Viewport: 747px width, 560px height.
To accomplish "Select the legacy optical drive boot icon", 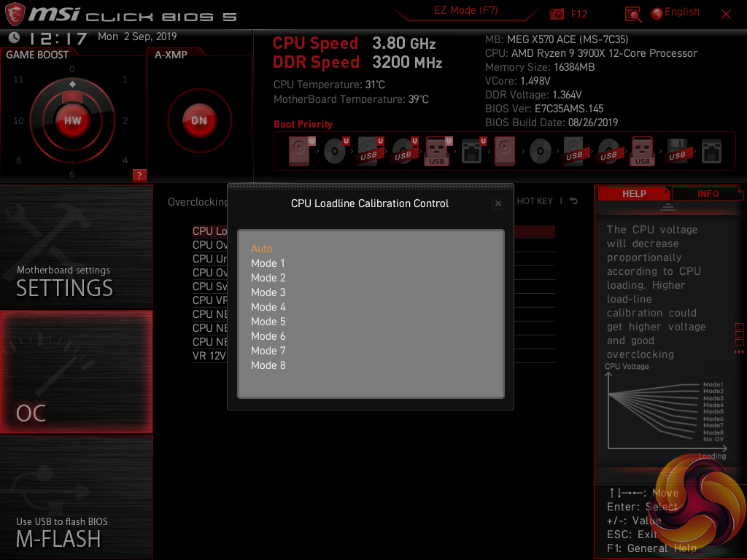I will click(x=541, y=152).
